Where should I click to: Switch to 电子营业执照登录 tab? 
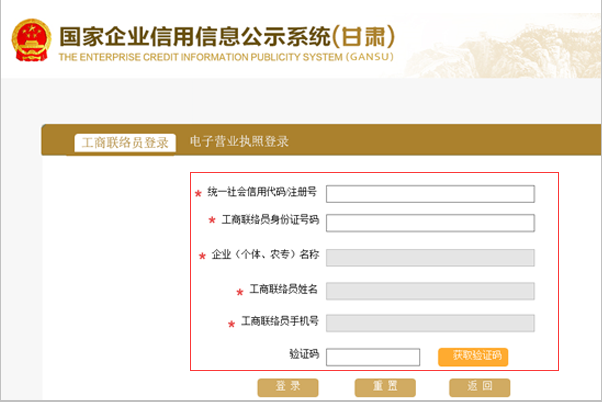(x=239, y=141)
